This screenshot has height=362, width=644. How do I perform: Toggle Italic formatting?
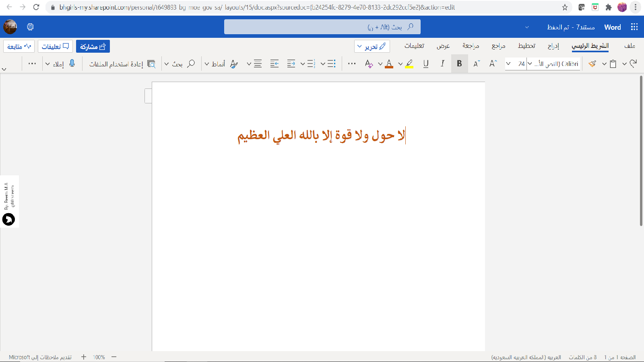click(x=442, y=64)
